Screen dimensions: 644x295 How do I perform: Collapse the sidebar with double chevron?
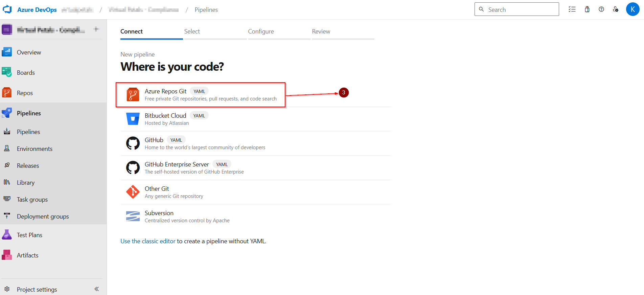tap(96, 289)
